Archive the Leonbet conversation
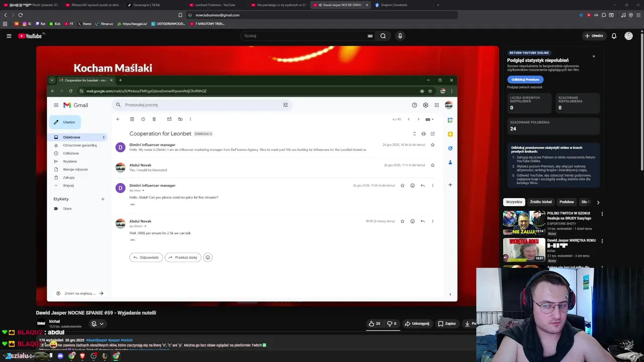 [x=132, y=119]
